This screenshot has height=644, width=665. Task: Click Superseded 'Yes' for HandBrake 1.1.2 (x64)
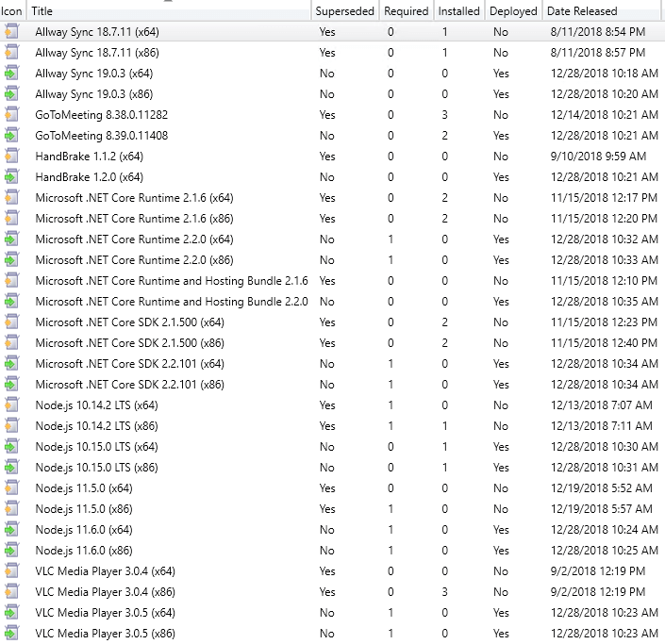(x=327, y=157)
